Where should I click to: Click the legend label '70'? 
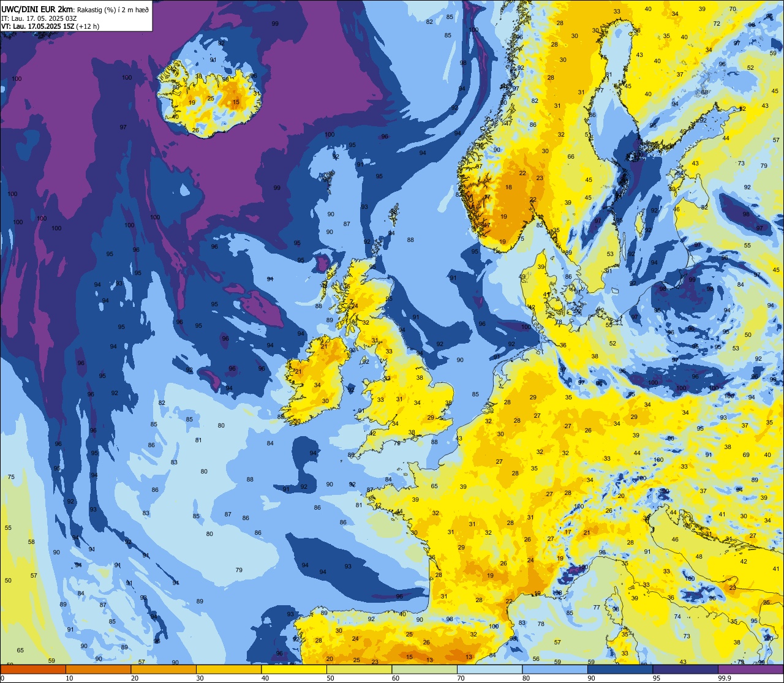click(461, 678)
